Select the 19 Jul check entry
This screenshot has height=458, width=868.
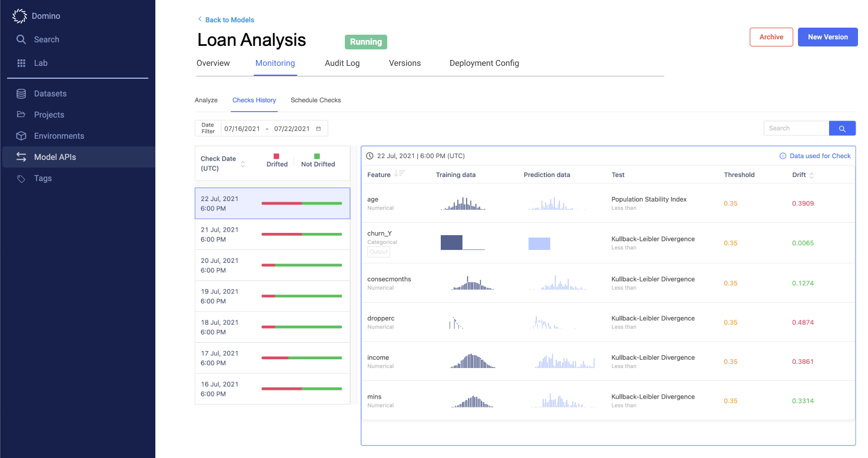(x=272, y=296)
